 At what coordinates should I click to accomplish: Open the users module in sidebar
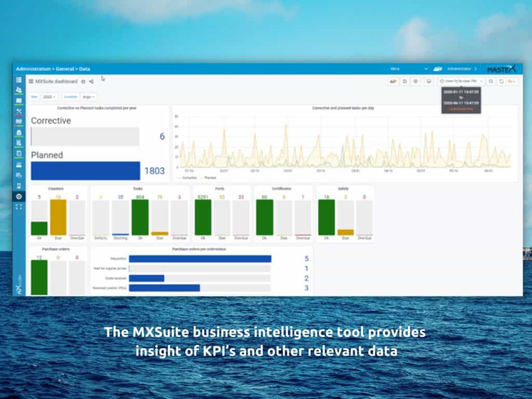click(19, 90)
